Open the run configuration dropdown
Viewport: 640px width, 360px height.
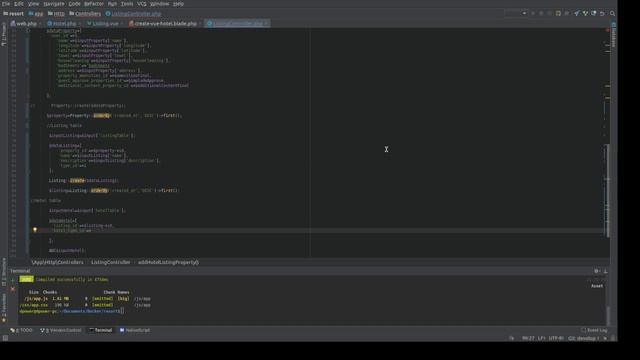point(516,13)
